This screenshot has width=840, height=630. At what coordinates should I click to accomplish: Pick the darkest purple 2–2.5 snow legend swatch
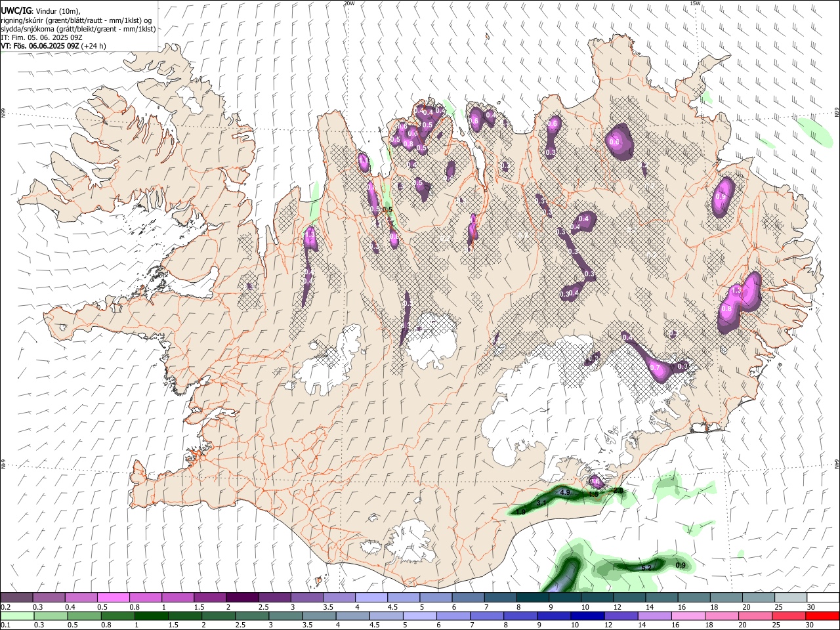point(242,598)
